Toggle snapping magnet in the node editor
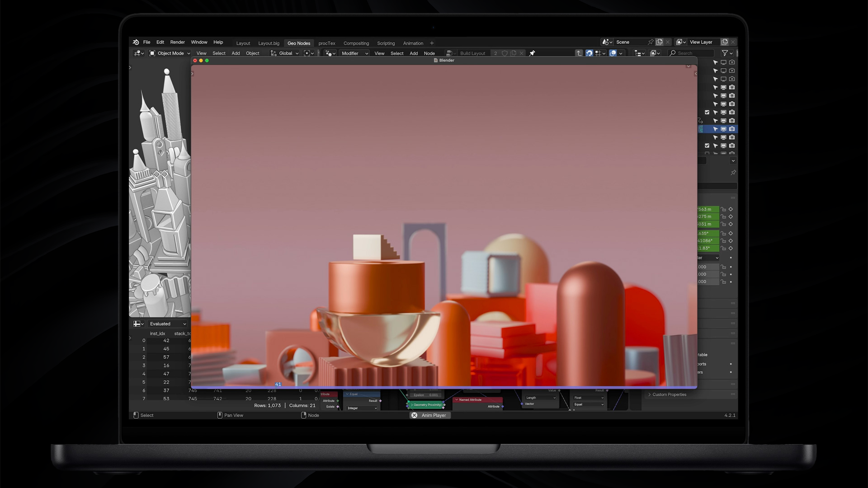 [589, 53]
